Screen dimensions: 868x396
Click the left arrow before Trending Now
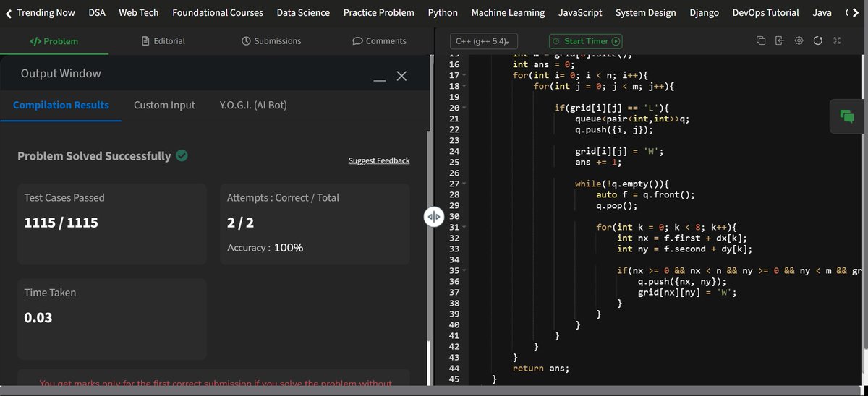tap(8, 12)
